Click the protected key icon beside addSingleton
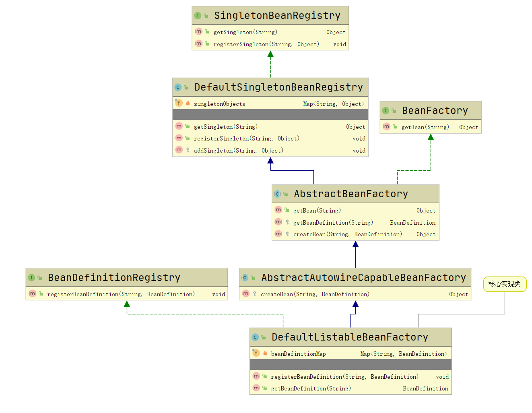 188,150
